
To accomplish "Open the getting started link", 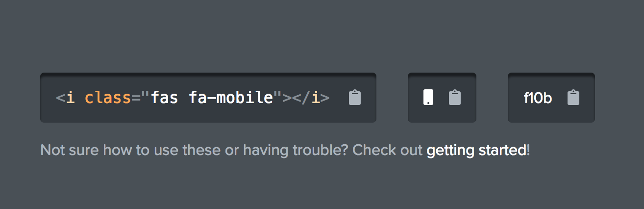I will pyautogui.click(x=476, y=150).
